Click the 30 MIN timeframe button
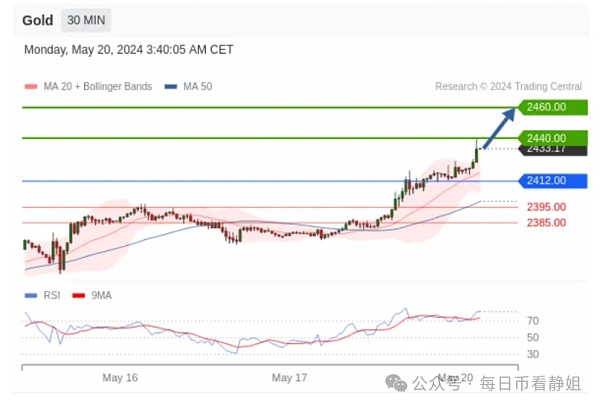600x407 pixels. tap(87, 20)
